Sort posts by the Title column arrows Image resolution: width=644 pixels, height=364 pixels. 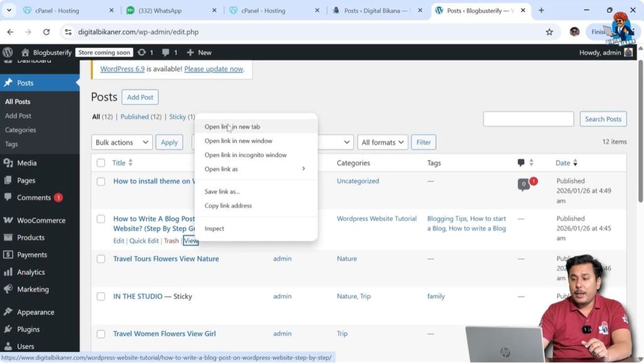pyautogui.click(x=131, y=163)
